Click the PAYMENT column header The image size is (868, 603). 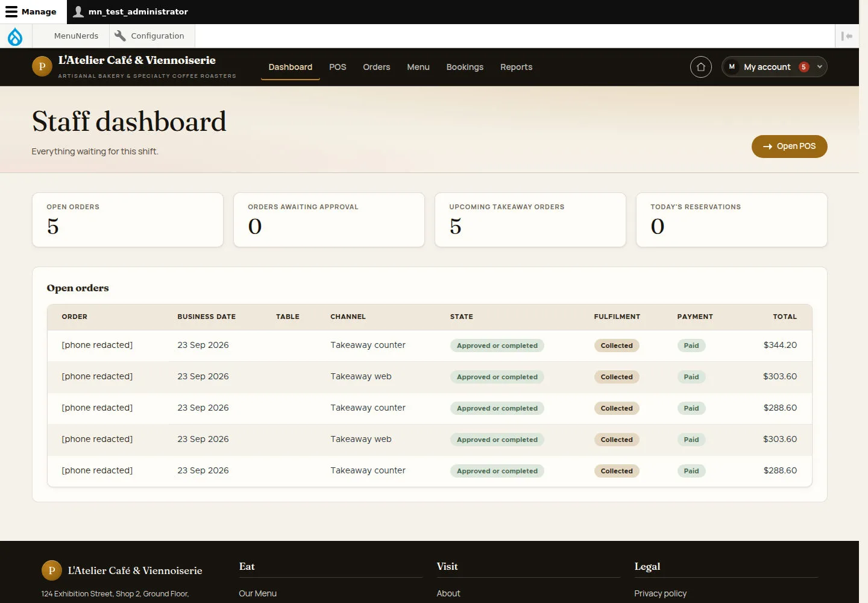pyautogui.click(x=695, y=317)
